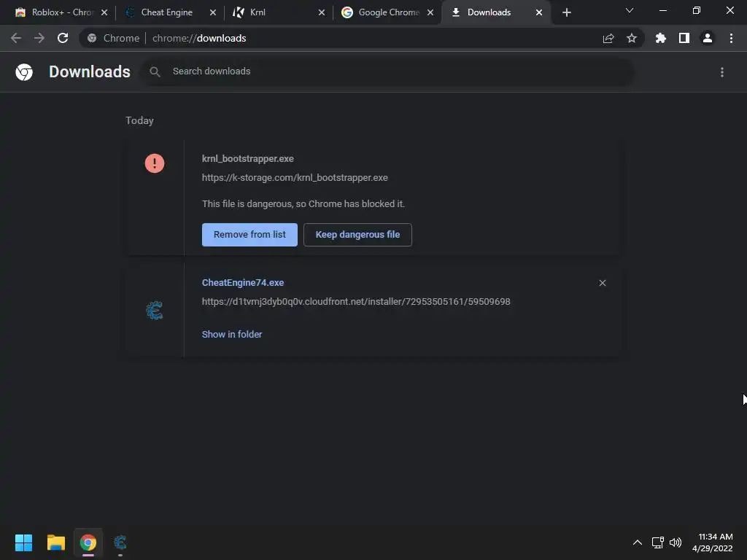Screen dimensions: 747x560
Task: Click the k-storage.com bootstrapper URL
Action: pos(295,178)
